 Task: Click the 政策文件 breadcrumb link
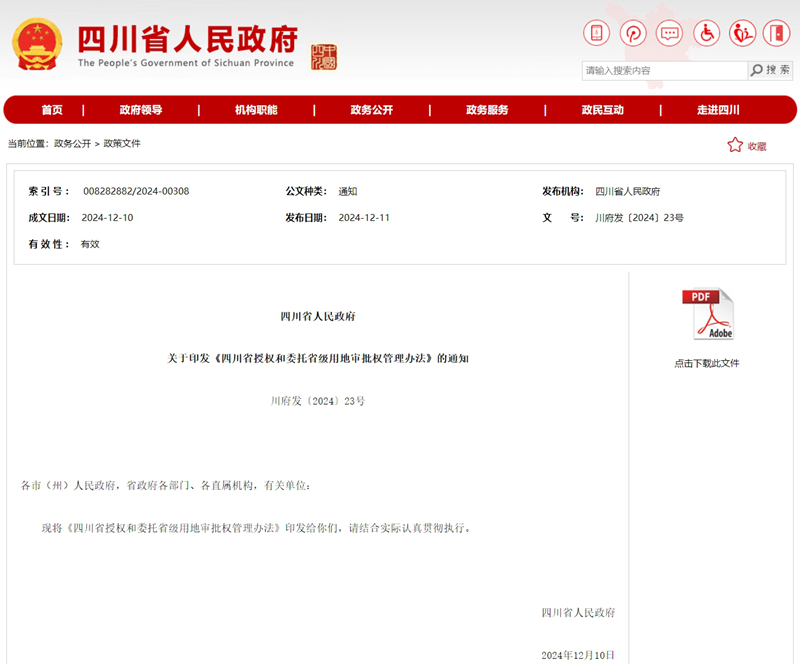(122, 144)
